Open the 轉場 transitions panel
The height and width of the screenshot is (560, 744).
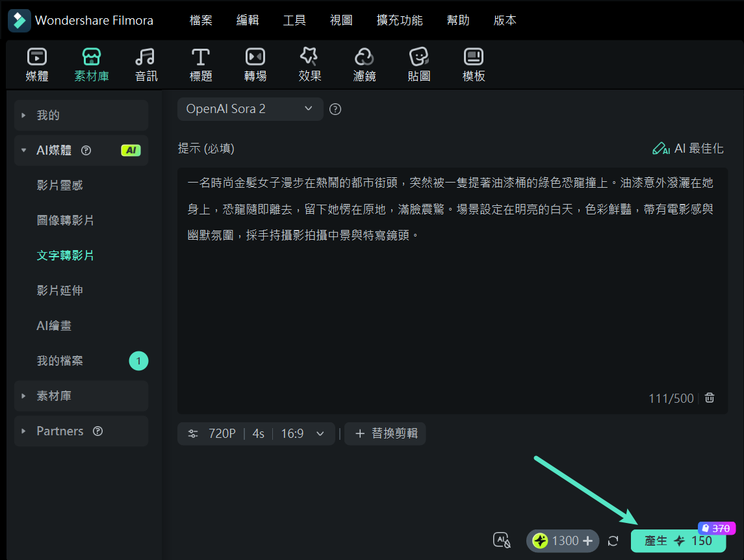pos(255,63)
